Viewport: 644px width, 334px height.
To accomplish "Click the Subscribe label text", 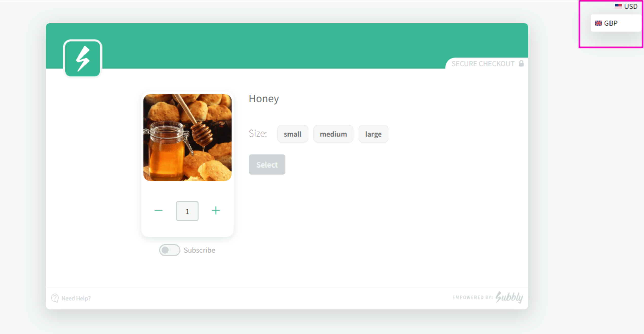I will click(x=199, y=250).
